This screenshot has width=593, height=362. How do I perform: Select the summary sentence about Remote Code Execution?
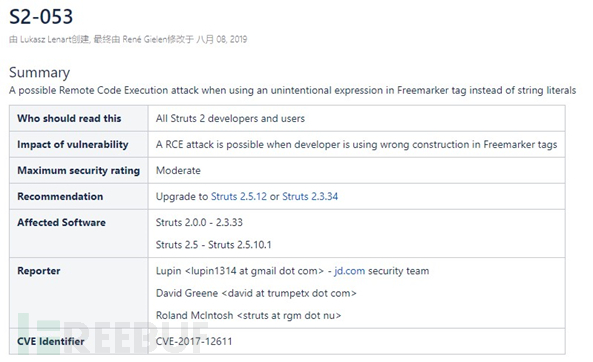tap(292, 90)
